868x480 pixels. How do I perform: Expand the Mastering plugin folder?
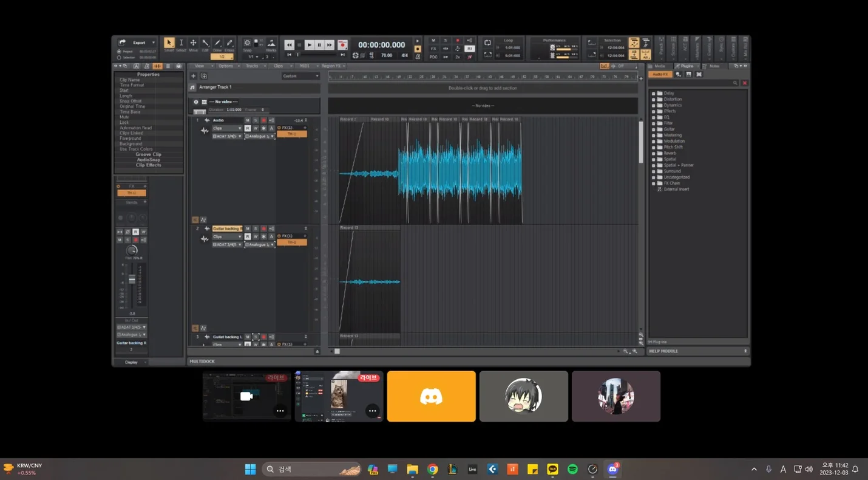653,135
